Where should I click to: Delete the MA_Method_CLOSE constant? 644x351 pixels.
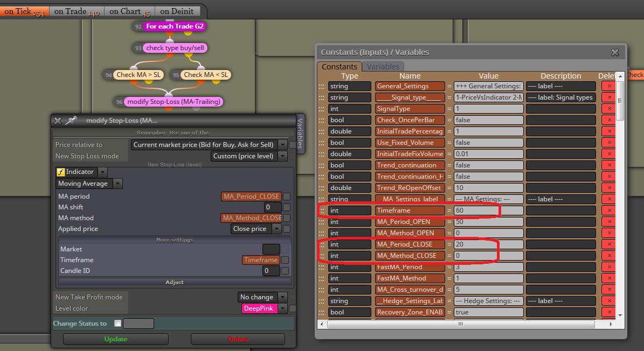tap(609, 256)
